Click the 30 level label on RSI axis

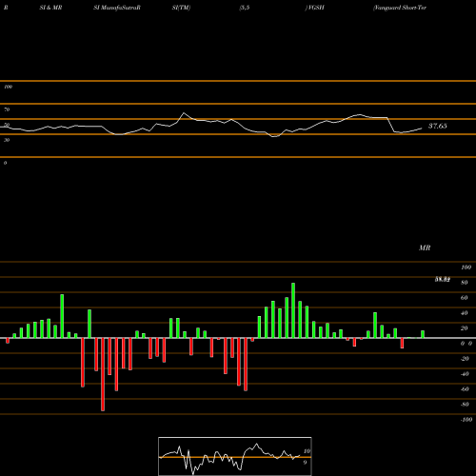[7, 140]
